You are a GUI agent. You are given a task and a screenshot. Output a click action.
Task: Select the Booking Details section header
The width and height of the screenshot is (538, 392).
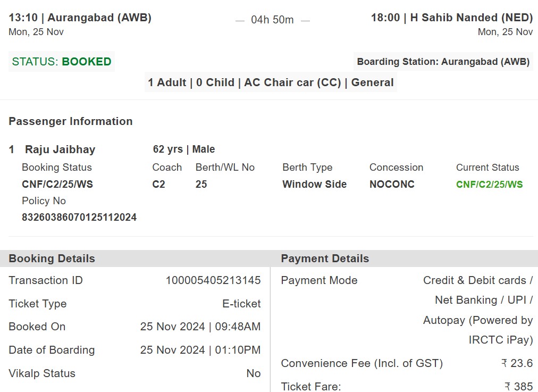click(x=52, y=258)
